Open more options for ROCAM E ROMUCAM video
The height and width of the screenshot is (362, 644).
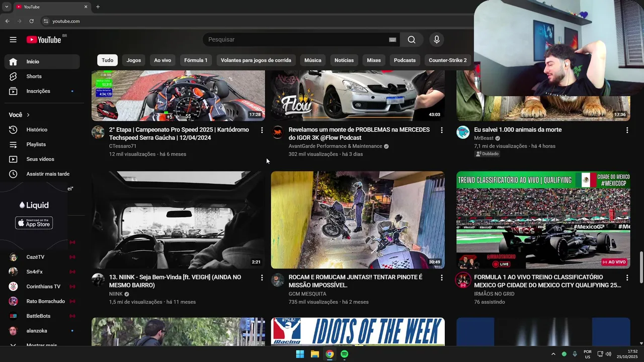click(x=442, y=278)
